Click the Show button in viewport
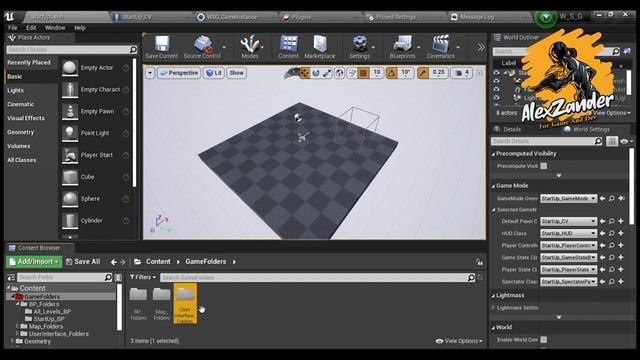The image size is (640, 360). point(236,73)
